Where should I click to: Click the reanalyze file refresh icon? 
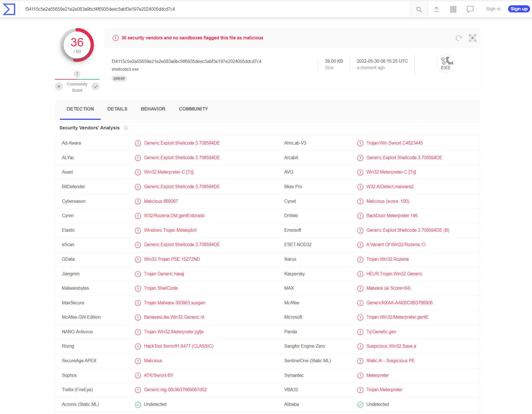pyautogui.click(x=459, y=38)
